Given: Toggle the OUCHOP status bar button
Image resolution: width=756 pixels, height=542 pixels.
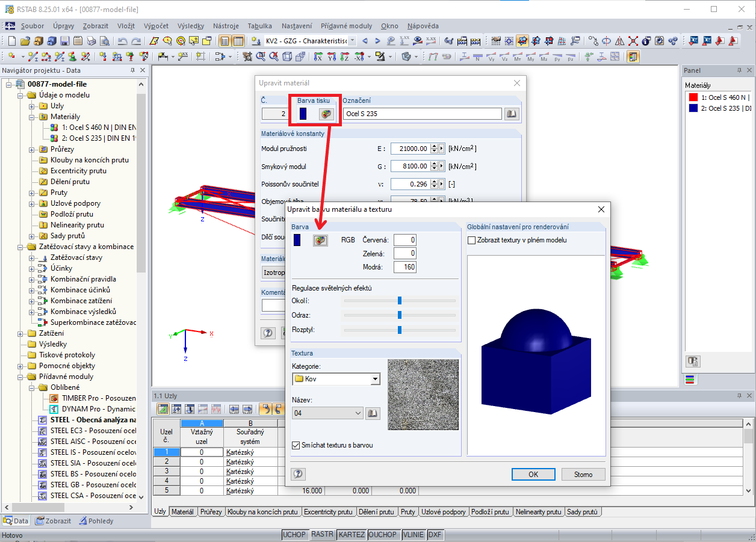Looking at the screenshot, I should point(383,535).
